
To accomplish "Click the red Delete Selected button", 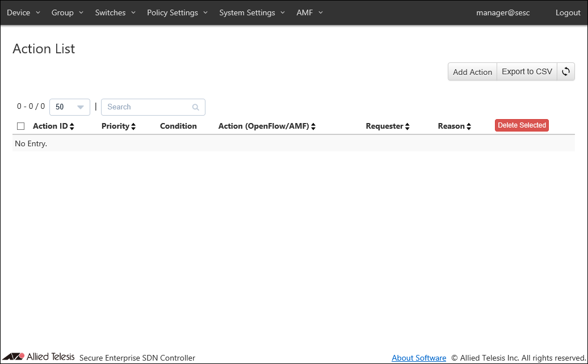I will pyautogui.click(x=522, y=125).
